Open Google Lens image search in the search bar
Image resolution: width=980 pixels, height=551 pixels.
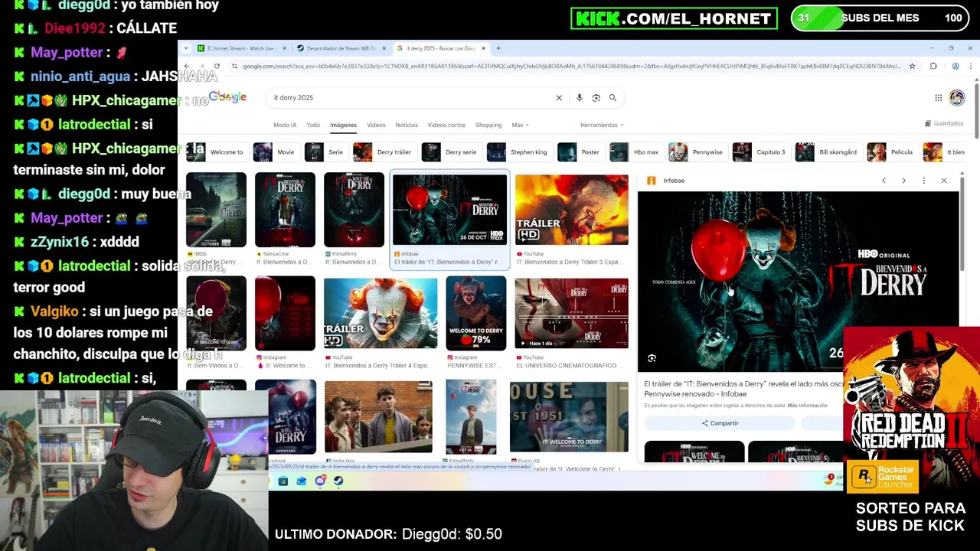pos(596,98)
